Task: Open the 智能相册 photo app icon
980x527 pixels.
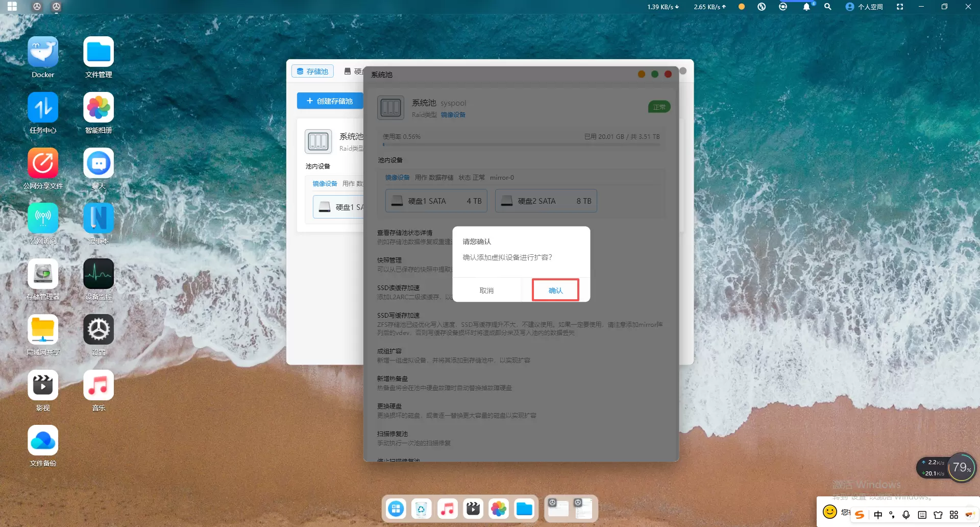Action: click(x=99, y=108)
